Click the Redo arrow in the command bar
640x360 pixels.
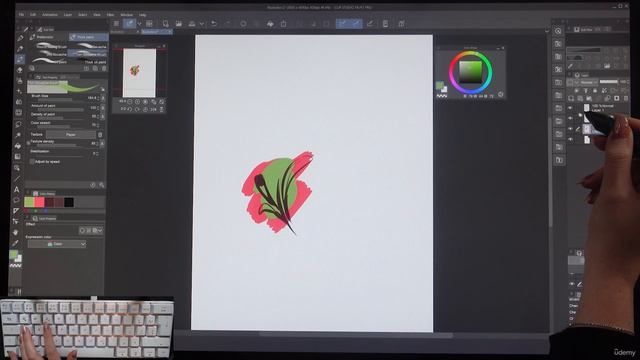point(228,24)
